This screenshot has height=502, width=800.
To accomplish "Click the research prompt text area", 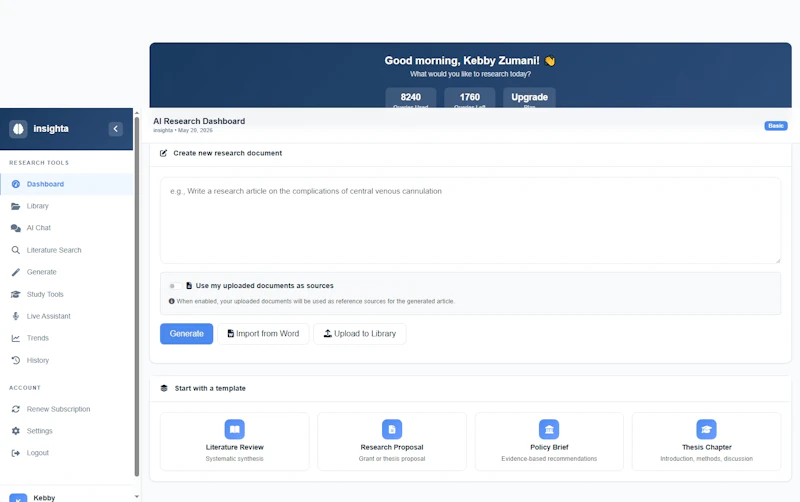I will 470,220.
